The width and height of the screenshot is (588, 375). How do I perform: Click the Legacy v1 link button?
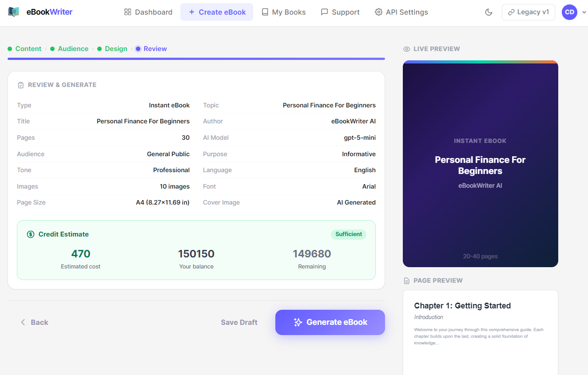(x=528, y=12)
